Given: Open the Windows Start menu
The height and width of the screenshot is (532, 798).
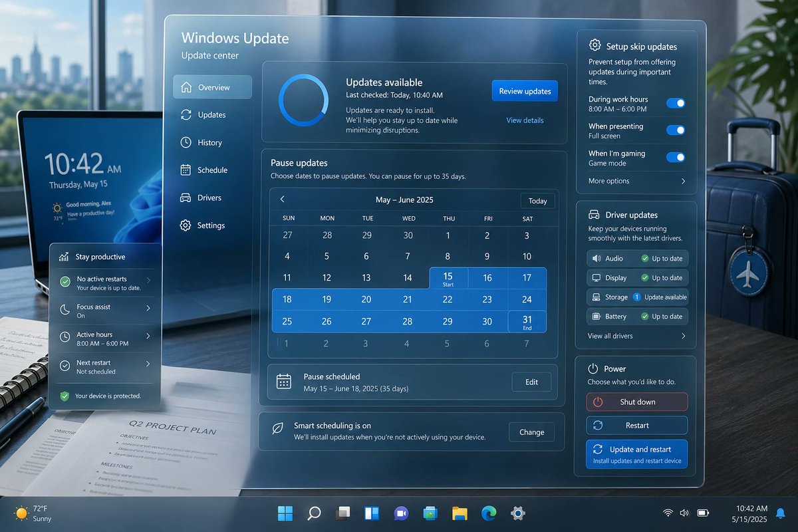Looking at the screenshot, I should click(285, 513).
